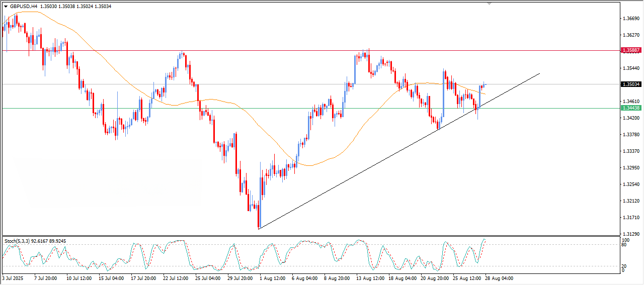Click the time label 13 Aug 12:00
This screenshot has width=644, height=285.
coord(370,278)
